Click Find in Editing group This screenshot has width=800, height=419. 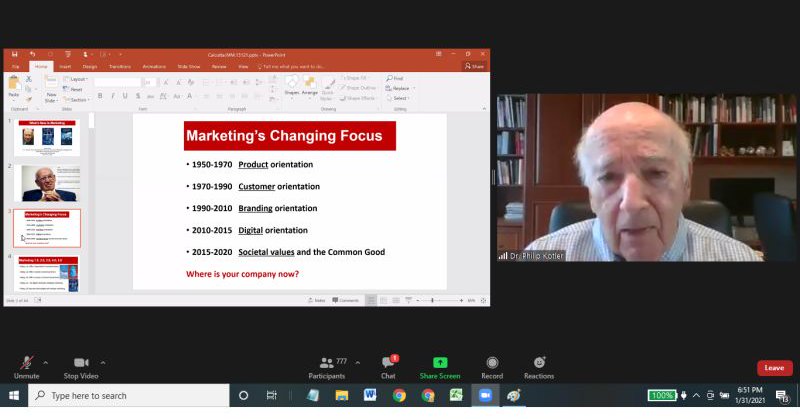[395, 78]
